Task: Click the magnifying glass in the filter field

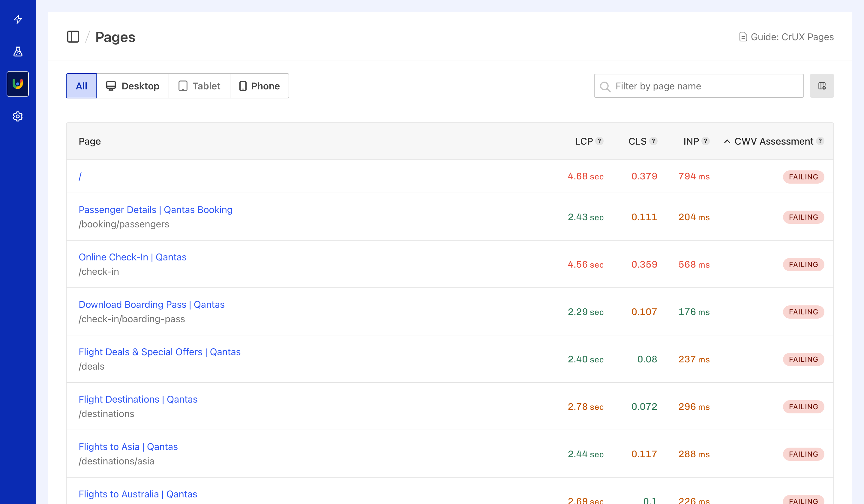Action: coord(605,86)
